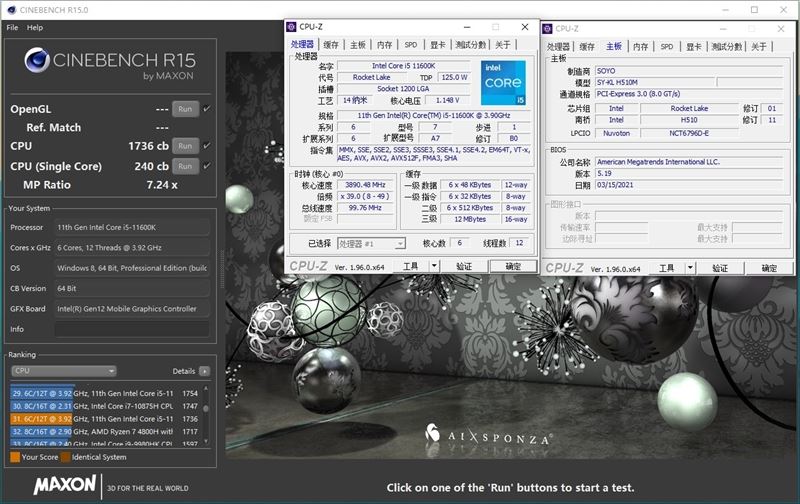The height and width of the screenshot is (504, 800).
Task: Switch to 缓存 tab in front CPU-Z
Action: tap(331, 45)
